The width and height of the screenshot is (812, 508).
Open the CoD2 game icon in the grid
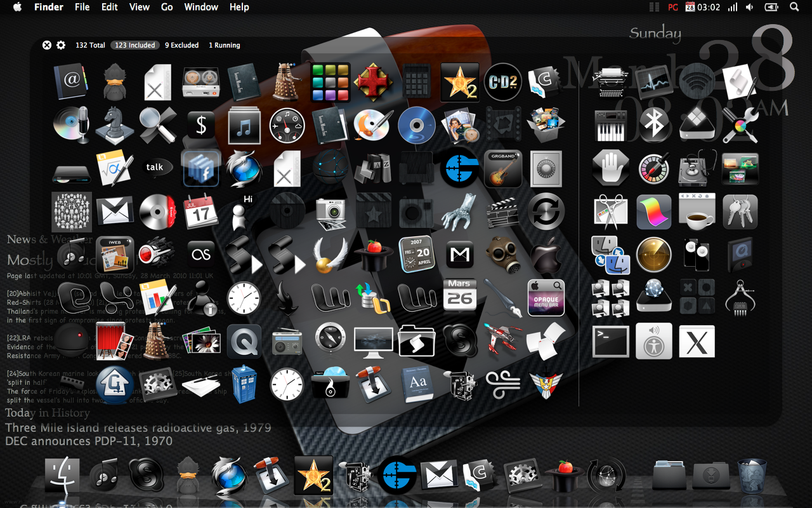[502, 83]
